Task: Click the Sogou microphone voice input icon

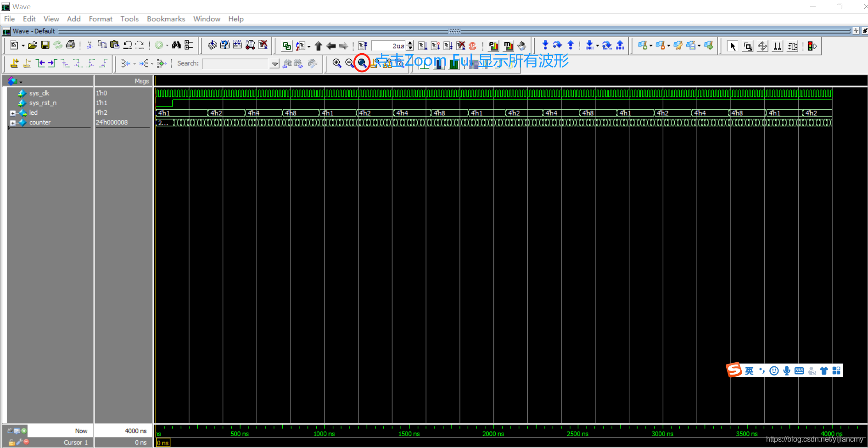Action: 787,371
